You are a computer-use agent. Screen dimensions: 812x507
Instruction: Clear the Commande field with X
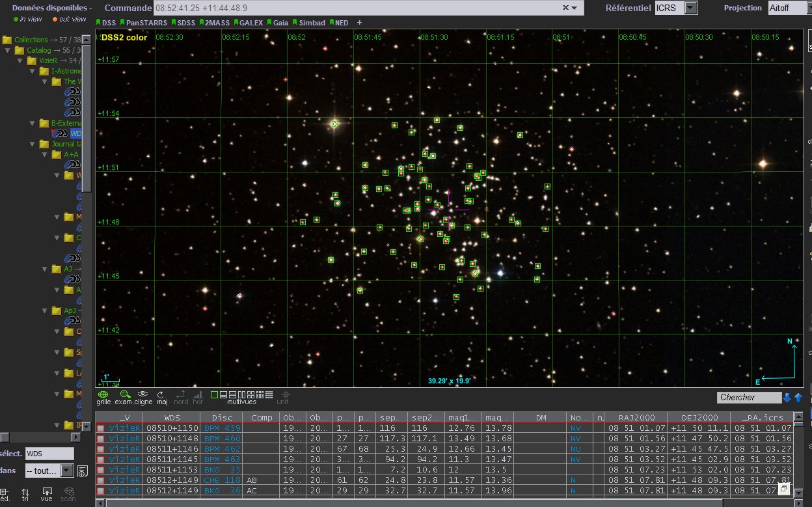pos(566,8)
